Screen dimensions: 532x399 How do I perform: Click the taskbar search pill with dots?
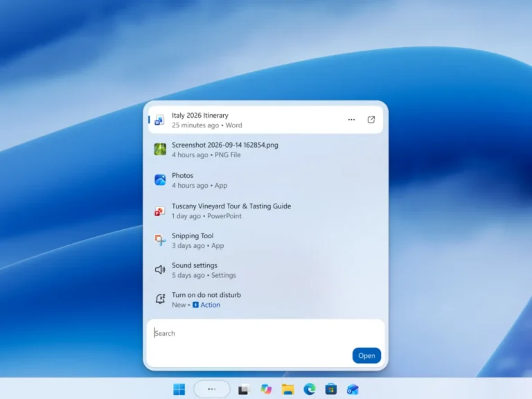(x=212, y=389)
